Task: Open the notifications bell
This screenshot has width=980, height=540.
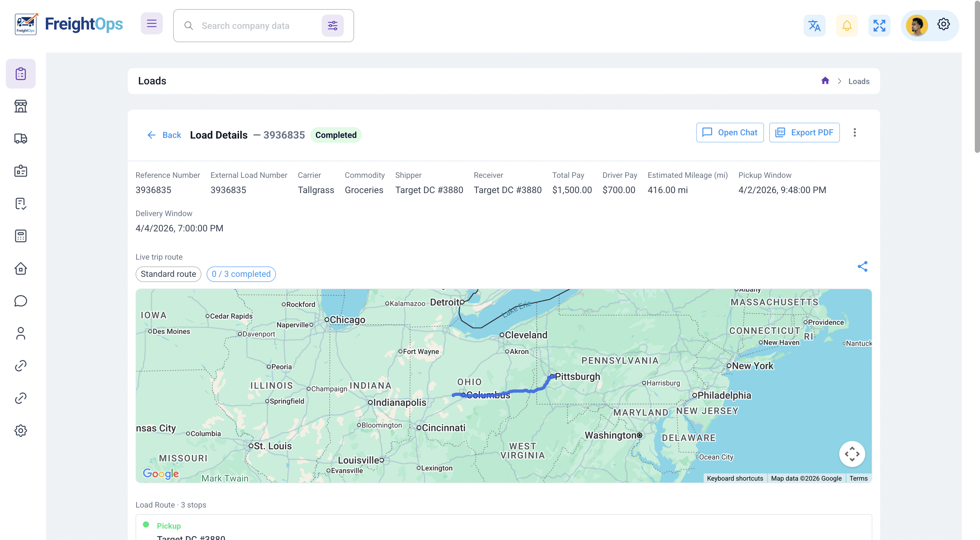Action: click(847, 26)
